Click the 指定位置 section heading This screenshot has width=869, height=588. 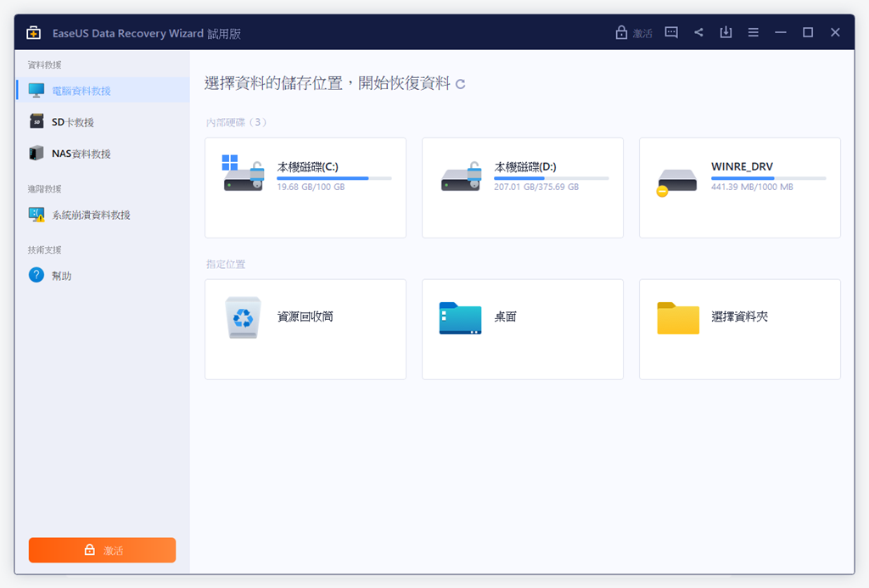click(226, 264)
